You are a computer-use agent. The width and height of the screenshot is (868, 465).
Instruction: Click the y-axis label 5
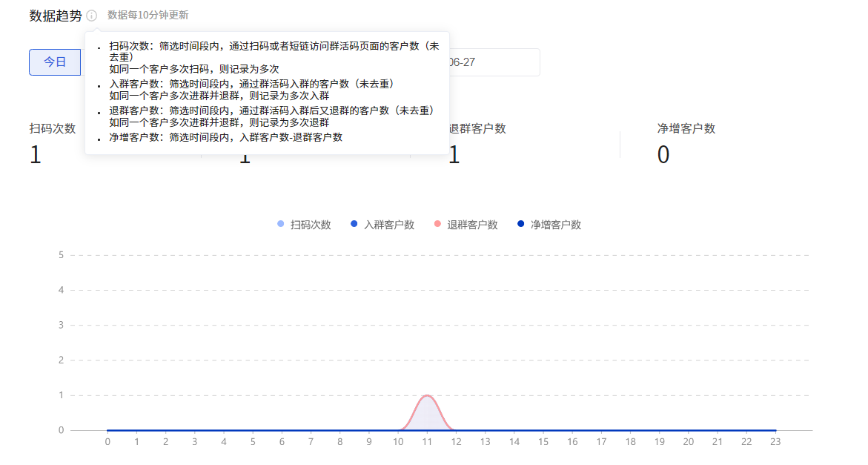(61, 255)
